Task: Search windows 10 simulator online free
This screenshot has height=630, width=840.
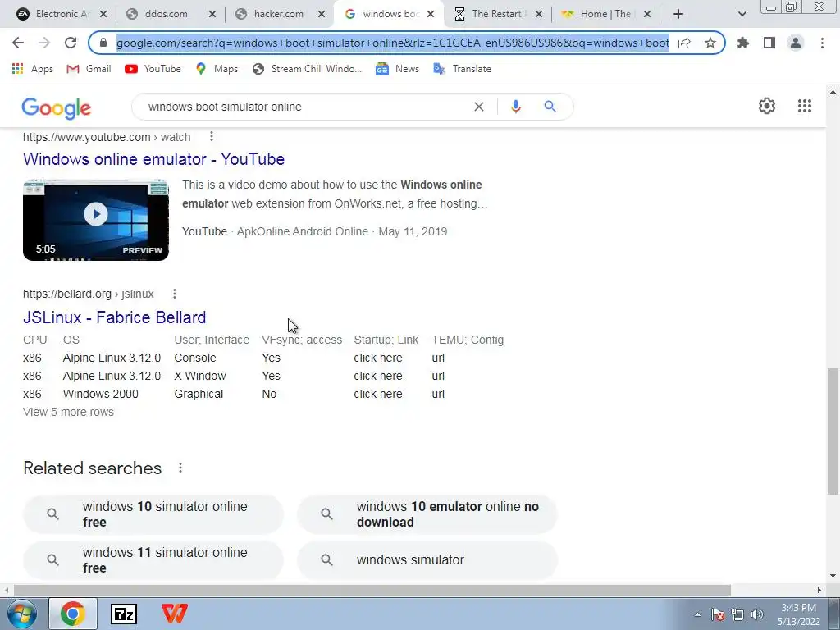Action: pyautogui.click(x=153, y=514)
